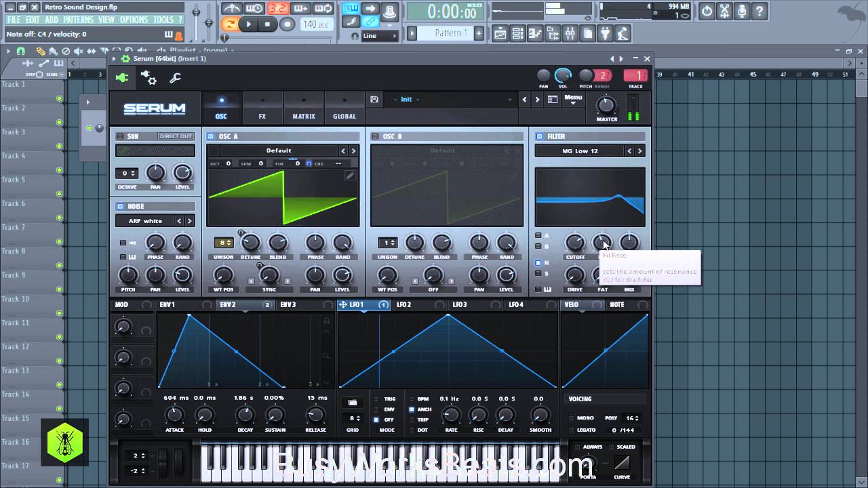This screenshot has height=488, width=868.
Task: Click the Serum save preset disk icon
Action: [374, 99]
